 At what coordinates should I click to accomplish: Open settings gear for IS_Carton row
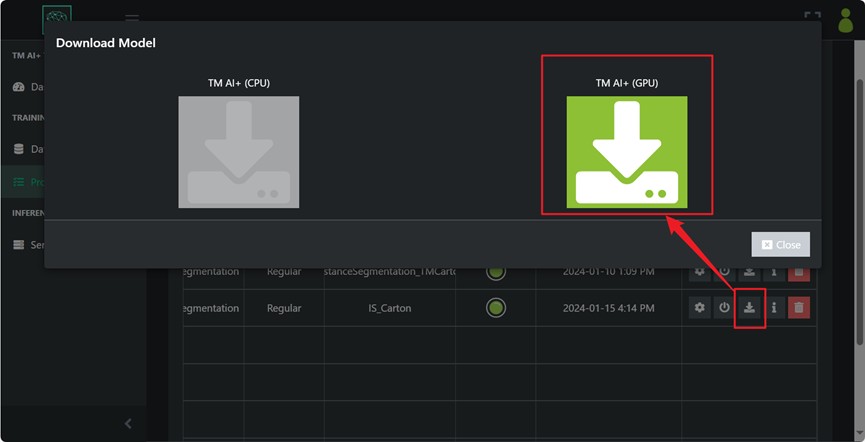click(700, 308)
